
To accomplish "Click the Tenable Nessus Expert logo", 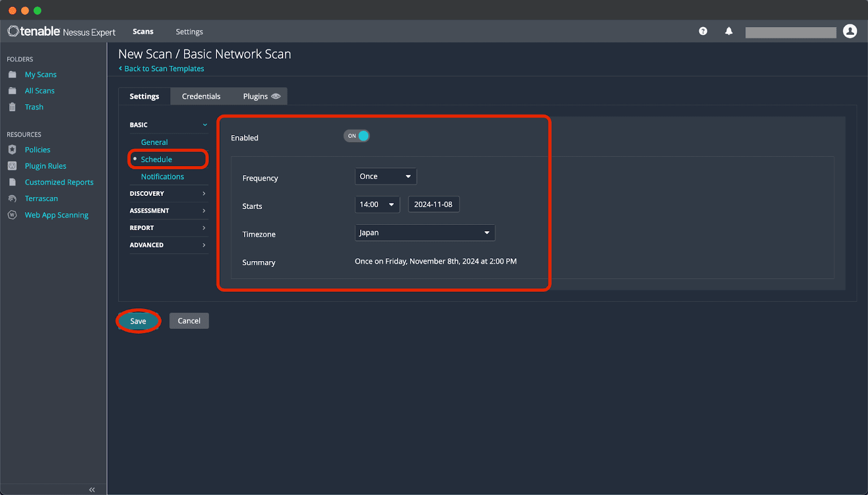I will click(x=61, y=31).
